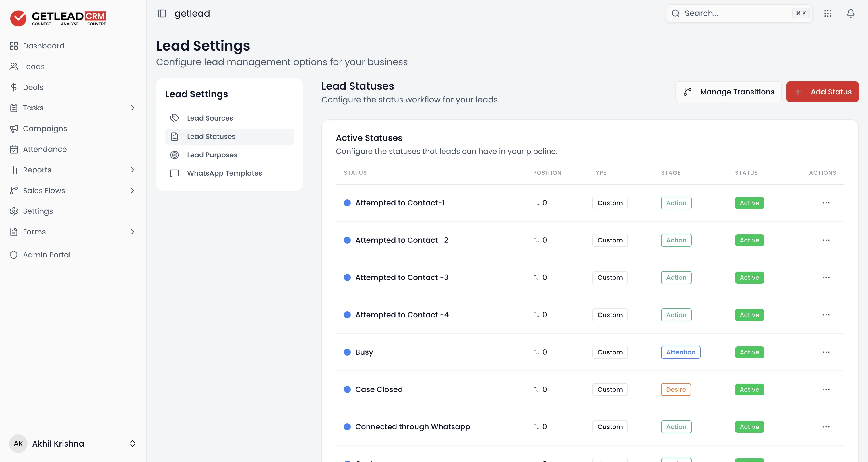The height and width of the screenshot is (462, 868).
Task: Click the blue color dot for Connected through Whatsapp
Action: tap(347, 427)
